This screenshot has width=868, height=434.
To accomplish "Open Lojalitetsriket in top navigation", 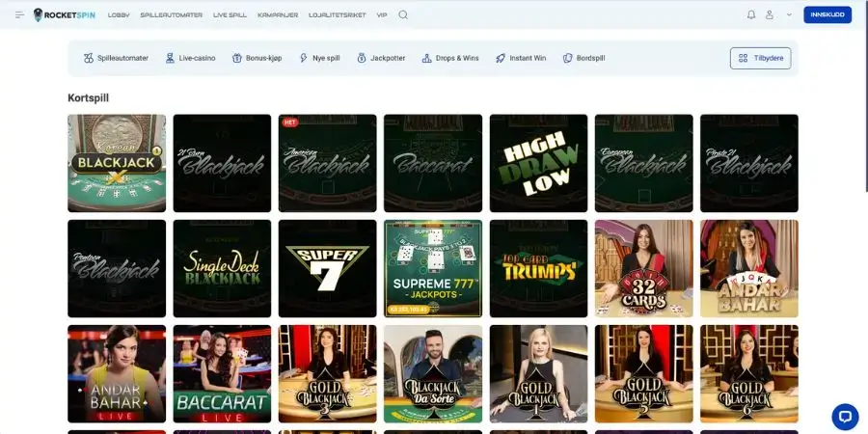I will pos(338,14).
